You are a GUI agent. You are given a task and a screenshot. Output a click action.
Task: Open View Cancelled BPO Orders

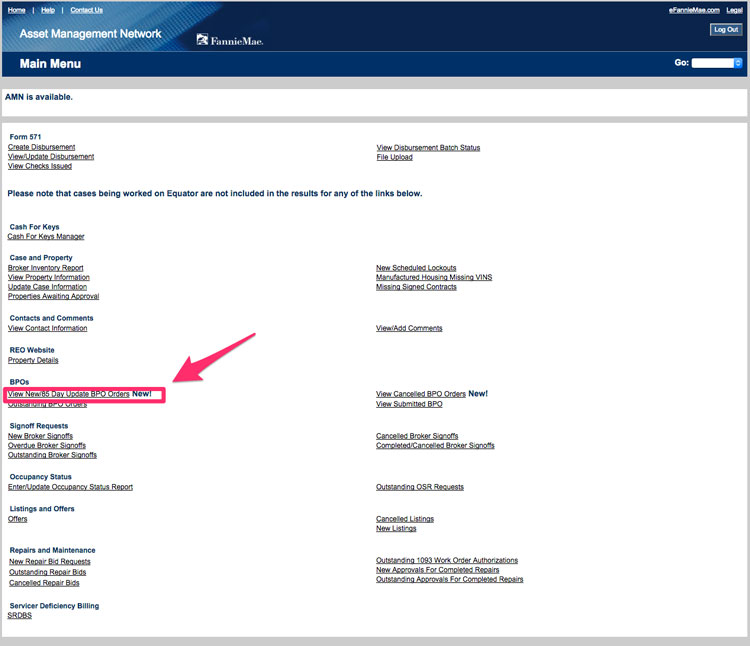point(421,394)
